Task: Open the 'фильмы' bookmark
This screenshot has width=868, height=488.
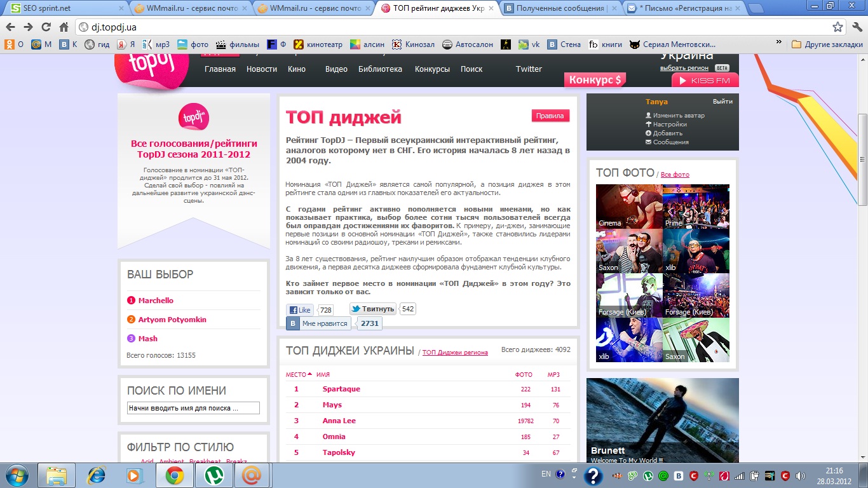Action: (x=238, y=44)
